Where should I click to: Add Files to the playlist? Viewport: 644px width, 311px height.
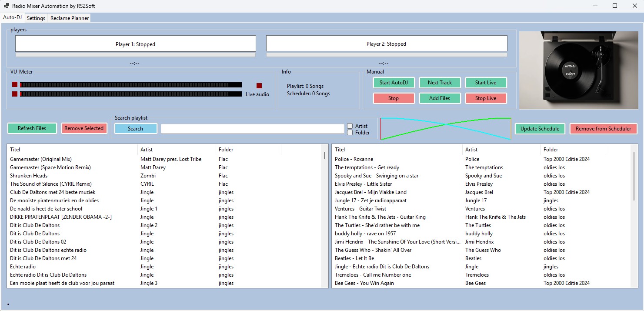440,98
